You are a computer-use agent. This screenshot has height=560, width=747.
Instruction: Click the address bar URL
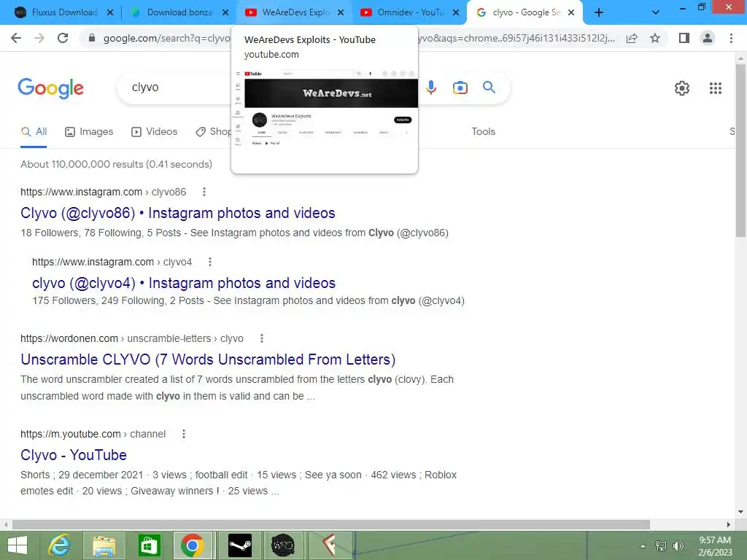[x=167, y=39]
